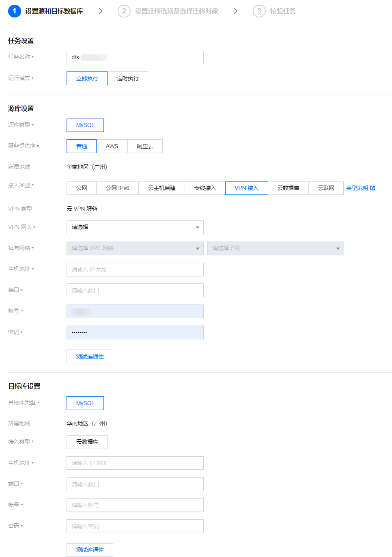Click the 目标库设置 section heading
Image resolution: width=392 pixels, height=557 pixels.
(24, 386)
